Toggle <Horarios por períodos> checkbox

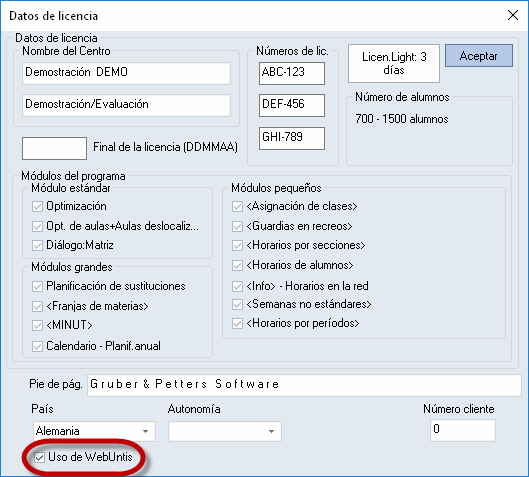tap(237, 324)
